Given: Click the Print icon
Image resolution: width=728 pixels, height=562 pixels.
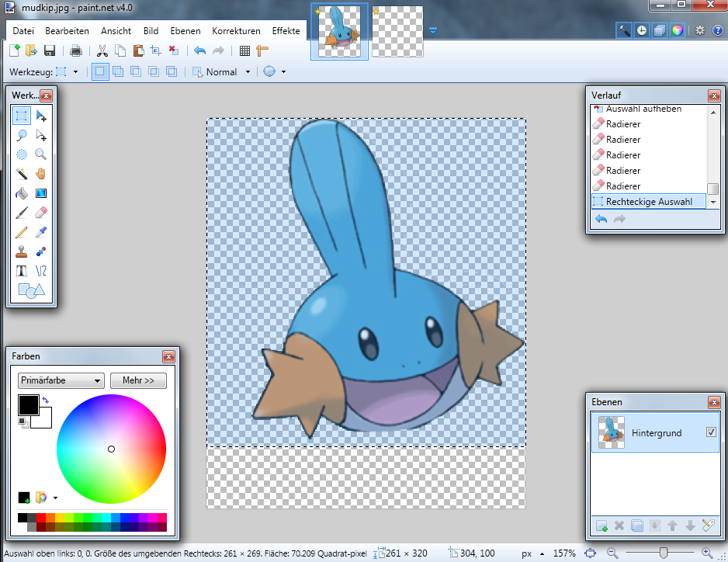Looking at the screenshot, I should pyautogui.click(x=76, y=50).
